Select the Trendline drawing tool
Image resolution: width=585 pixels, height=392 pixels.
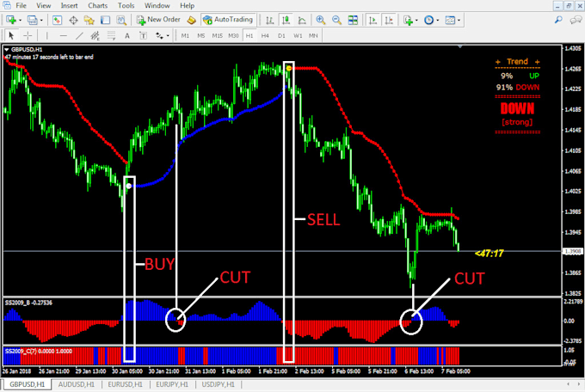(79, 36)
